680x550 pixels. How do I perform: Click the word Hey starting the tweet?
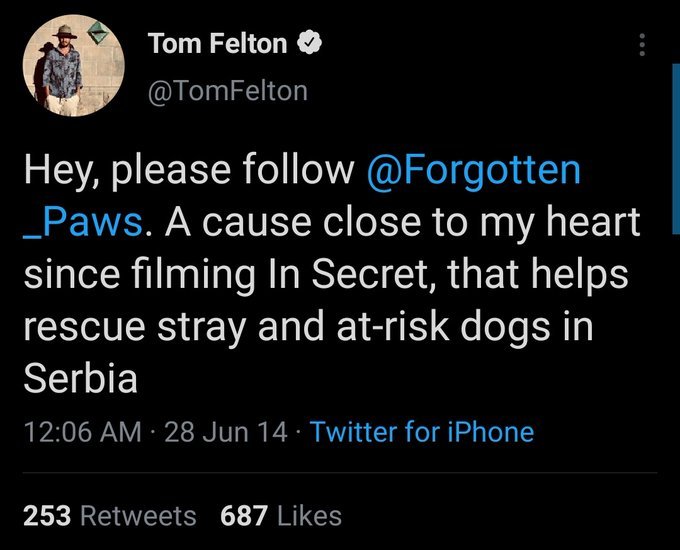(59, 170)
